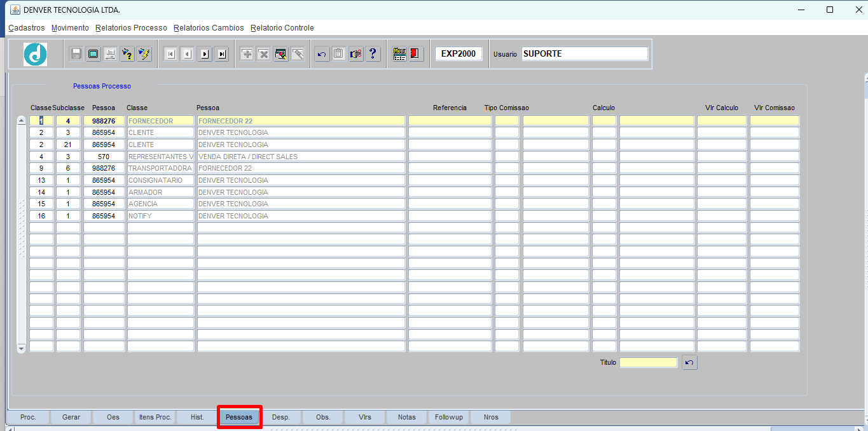Open the Notas tab
The image size is (868, 431).
(x=407, y=418)
